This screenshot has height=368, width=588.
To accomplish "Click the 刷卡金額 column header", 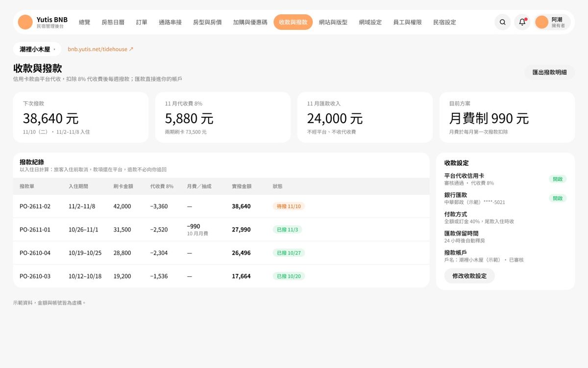I will 123,186.
